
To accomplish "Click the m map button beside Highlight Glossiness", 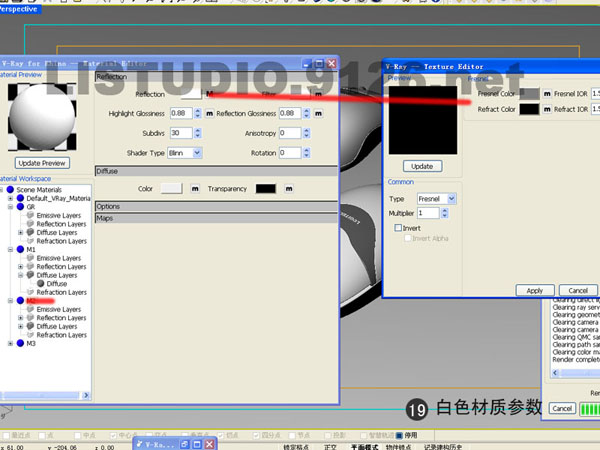I will click(x=209, y=113).
